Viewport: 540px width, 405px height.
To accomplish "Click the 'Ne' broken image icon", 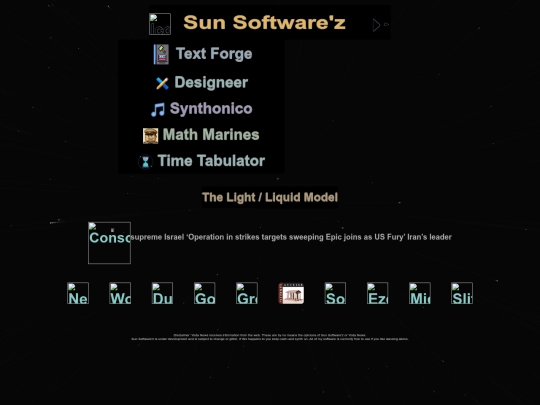I will point(78,293).
